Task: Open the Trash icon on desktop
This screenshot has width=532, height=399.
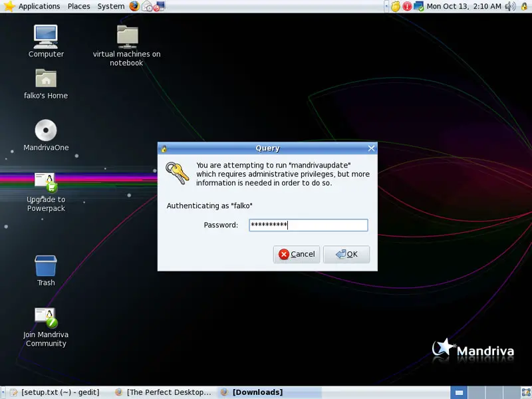Action: click(46, 271)
